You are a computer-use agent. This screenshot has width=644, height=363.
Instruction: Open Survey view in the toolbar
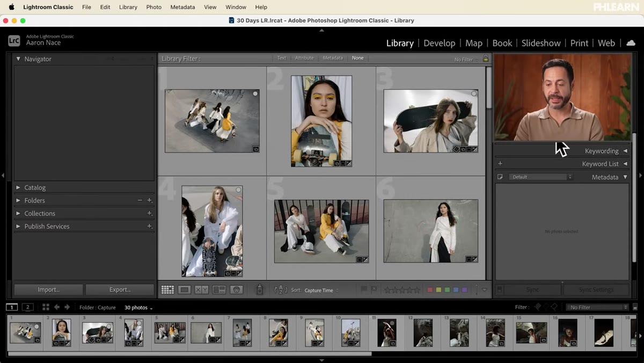218,290
